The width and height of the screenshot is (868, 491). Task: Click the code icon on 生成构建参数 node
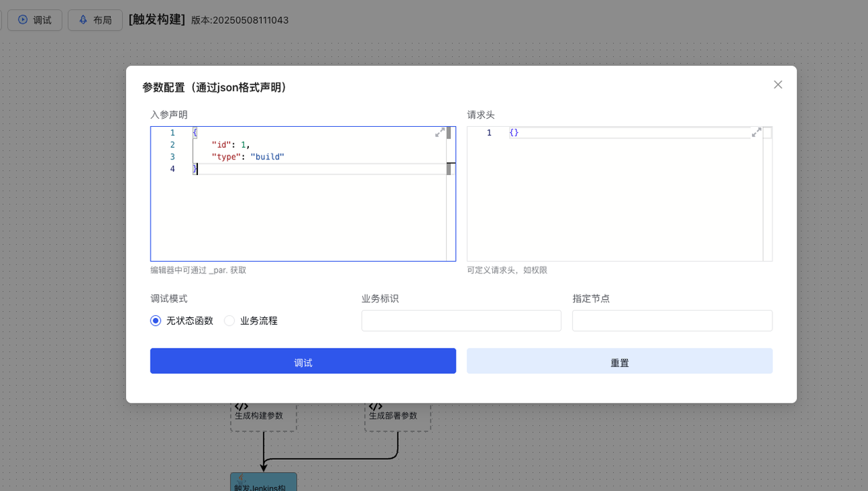241,406
